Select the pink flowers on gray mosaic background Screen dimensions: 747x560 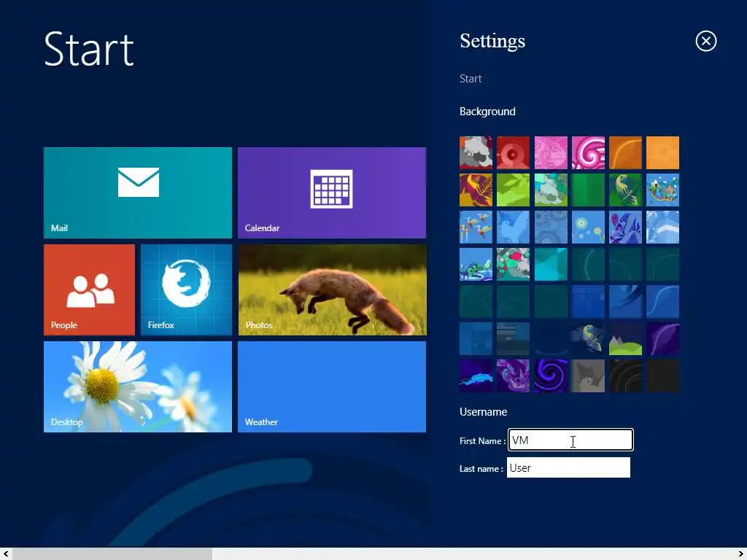coord(513,264)
